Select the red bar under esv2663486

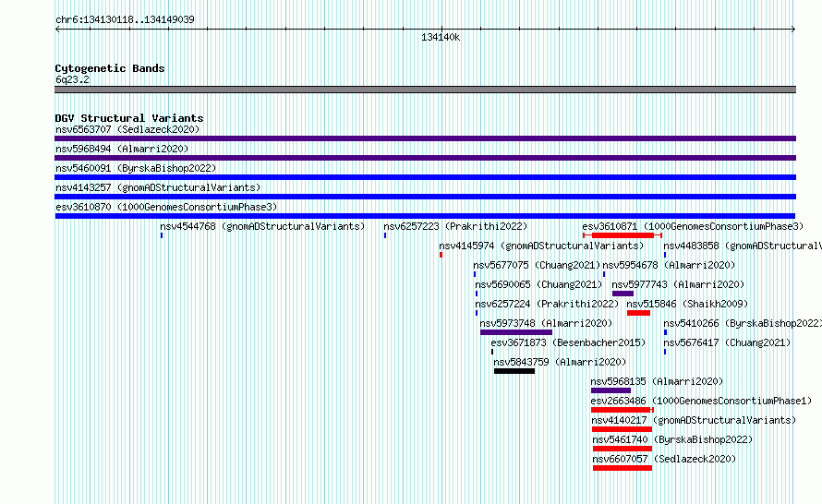pyautogui.click(x=622, y=410)
